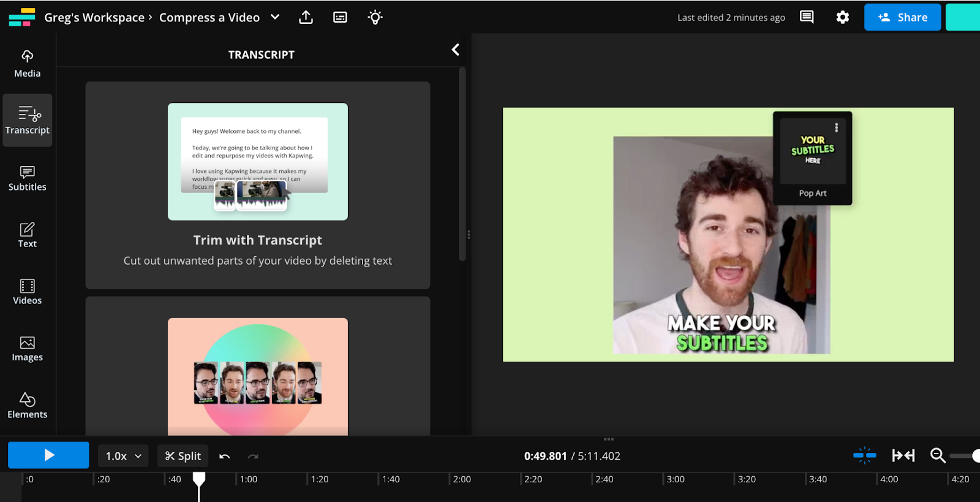Open the settings gear icon
Screen dimensions: 980x502
(x=843, y=17)
